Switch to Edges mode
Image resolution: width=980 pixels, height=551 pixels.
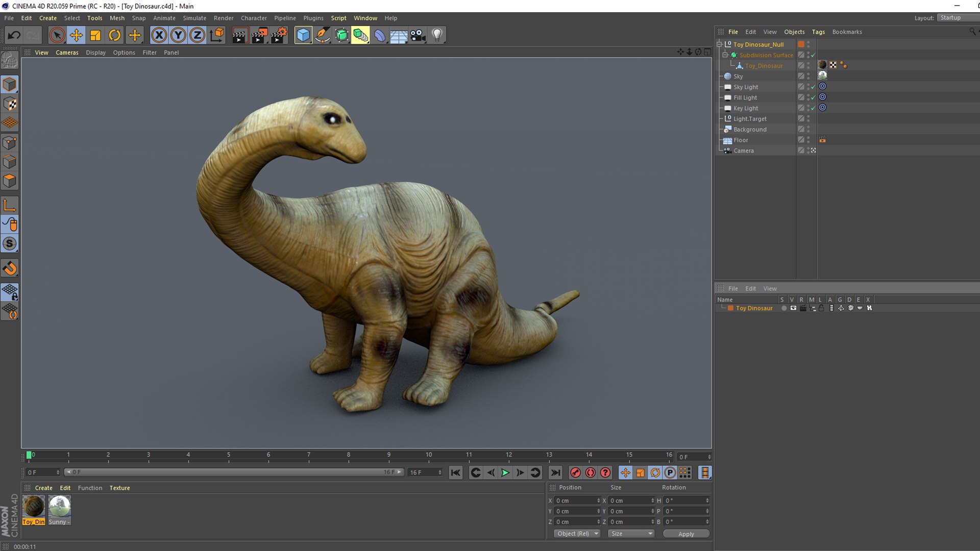tap(10, 162)
